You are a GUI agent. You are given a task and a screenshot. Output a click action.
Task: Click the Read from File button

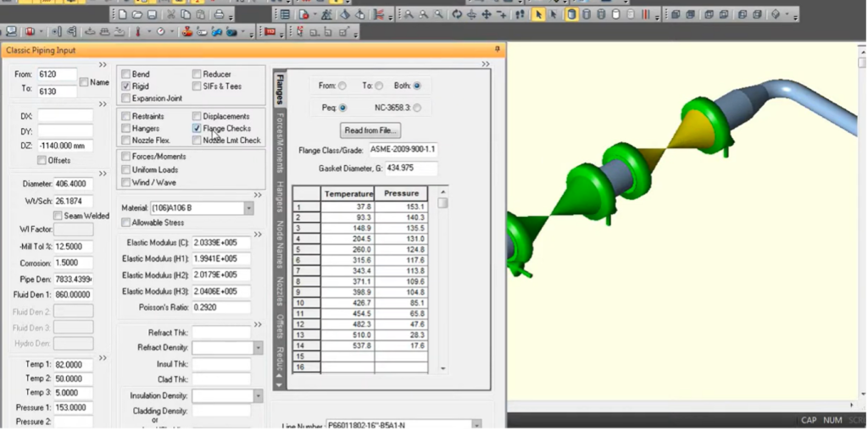pos(370,130)
